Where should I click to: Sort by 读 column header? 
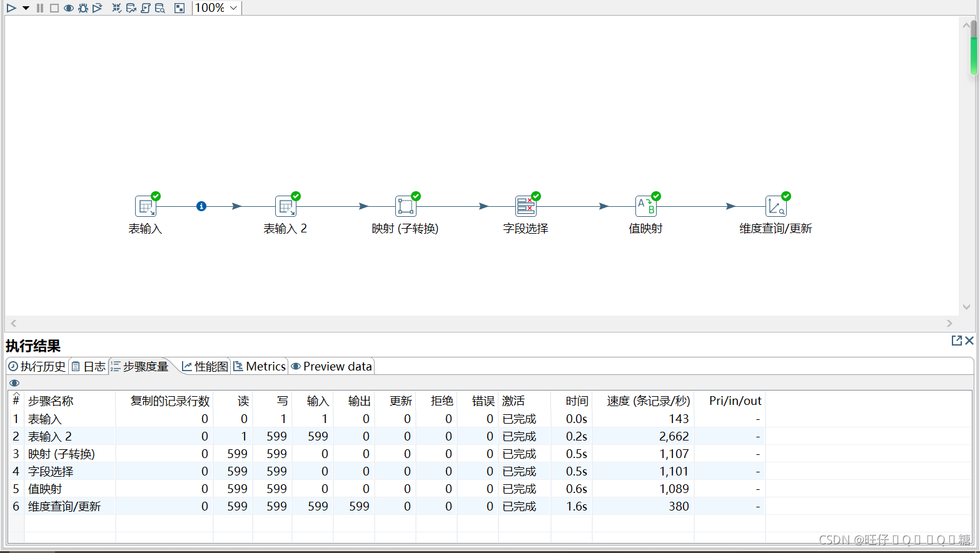[x=233, y=401]
